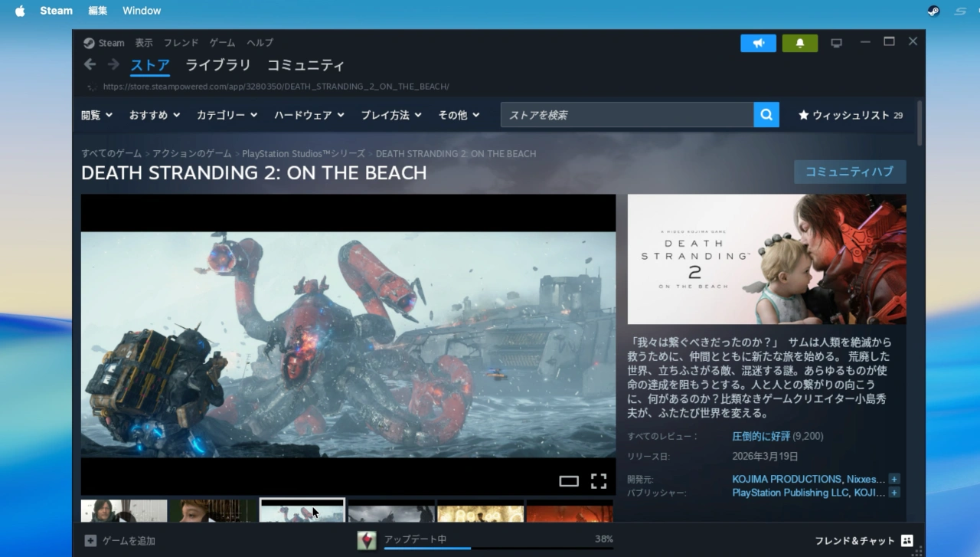Navigate back with the left arrow
This screenshot has width=980, height=557.
click(90, 64)
